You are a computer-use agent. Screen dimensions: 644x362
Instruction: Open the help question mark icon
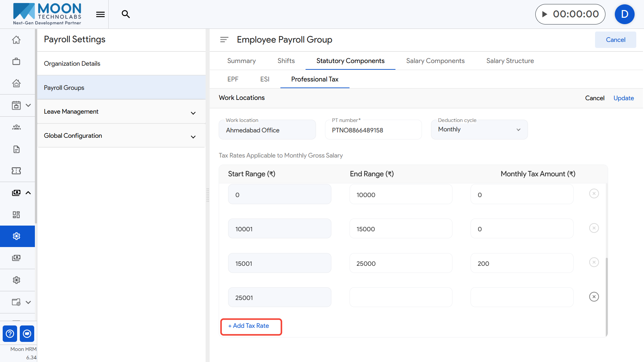(10, 334)
